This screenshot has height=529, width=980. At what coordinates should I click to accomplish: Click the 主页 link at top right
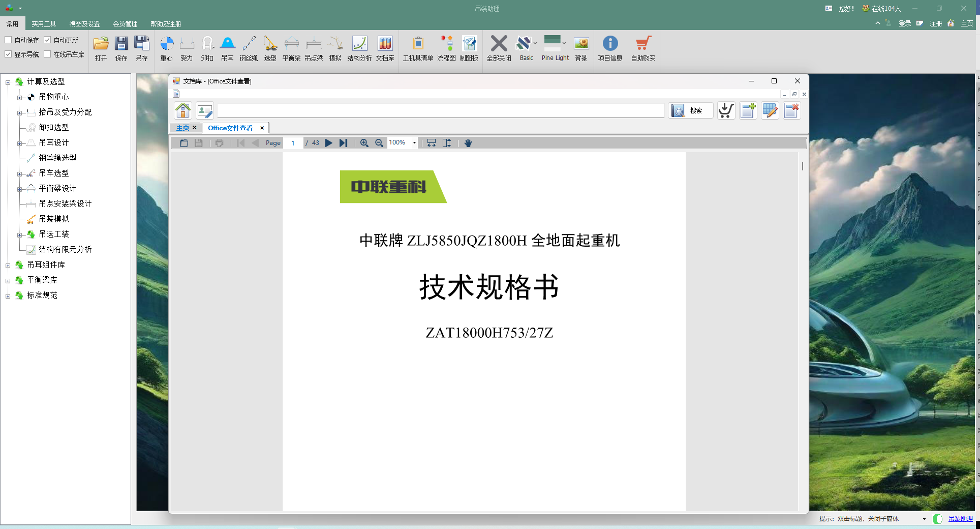click(x=967, y=23)
